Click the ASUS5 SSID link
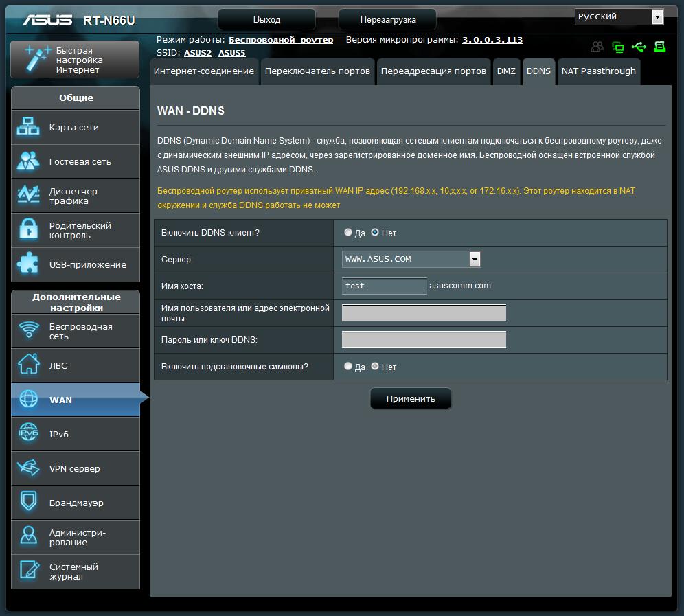Image resolution: width=684 pixels, height=616 pixels. pos(231,53)
